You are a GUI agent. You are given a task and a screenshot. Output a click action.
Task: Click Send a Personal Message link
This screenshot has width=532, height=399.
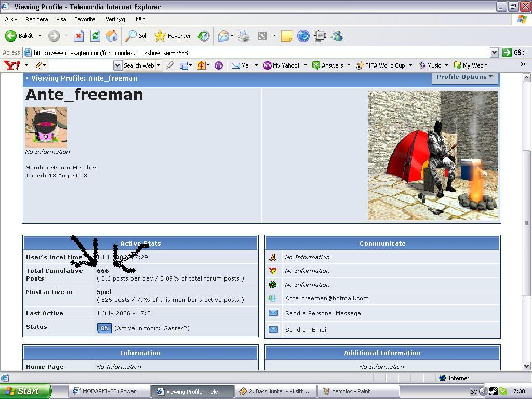323,313
